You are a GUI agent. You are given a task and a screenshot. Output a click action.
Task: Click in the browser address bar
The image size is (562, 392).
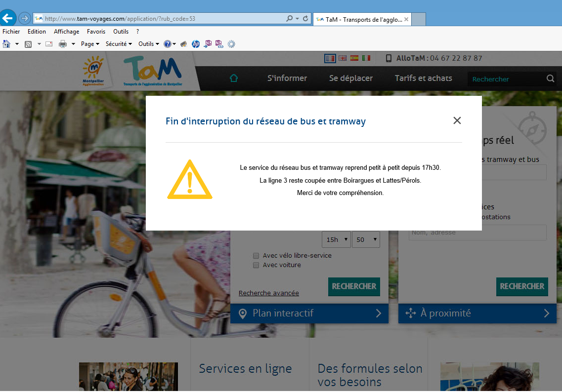coord(163,19)
